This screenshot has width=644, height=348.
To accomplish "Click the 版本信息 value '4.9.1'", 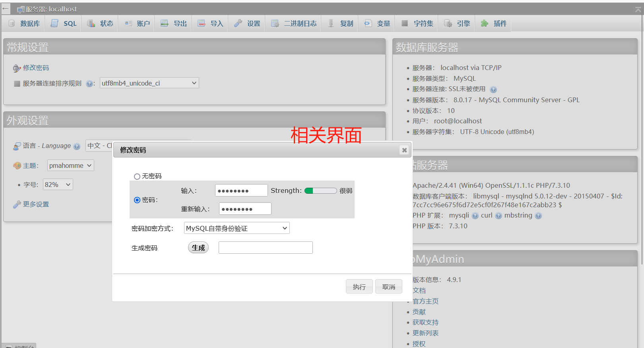I will click(x=454, y=280).
